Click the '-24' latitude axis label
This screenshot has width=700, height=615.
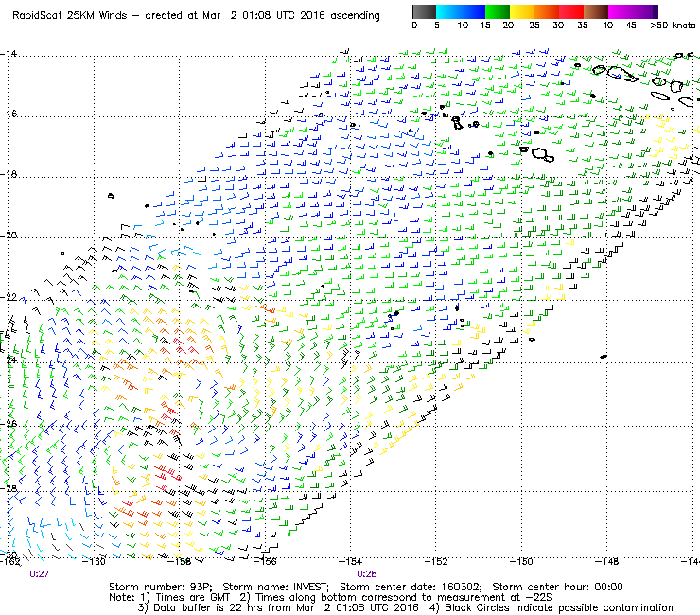(9, 360)
